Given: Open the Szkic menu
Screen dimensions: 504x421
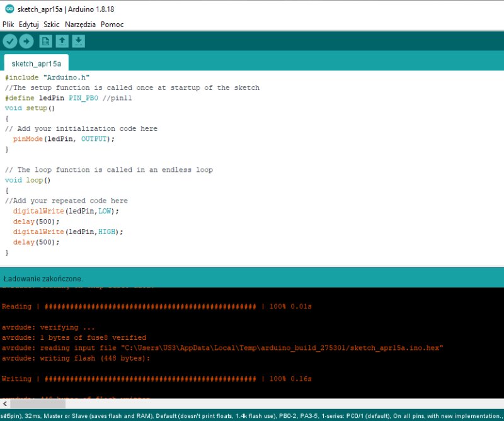Looking at the screenshot, I should pyautogui.click(x=52, y=25).
